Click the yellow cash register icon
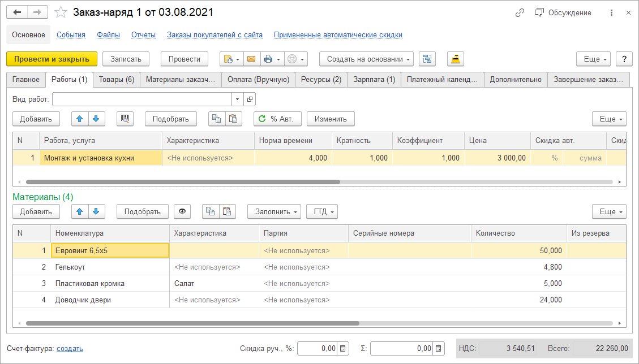Screen dimensions: 639x364 click(456, 59)
